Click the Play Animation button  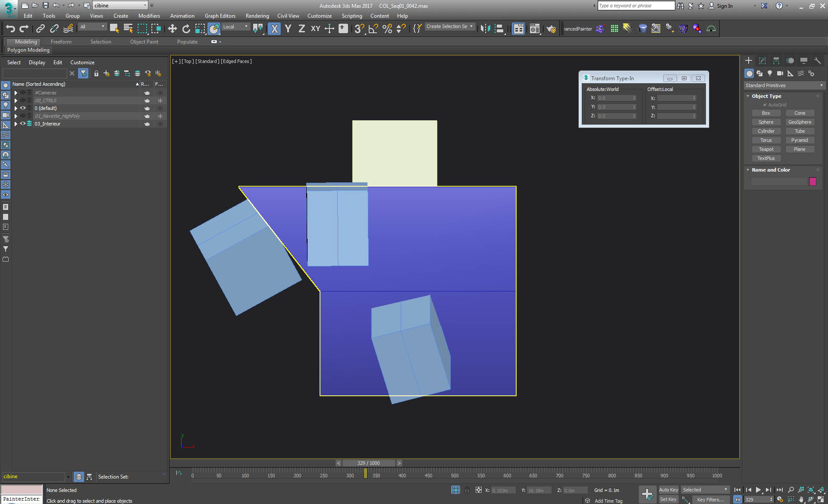pyautogui.click(x=758, y=490)
